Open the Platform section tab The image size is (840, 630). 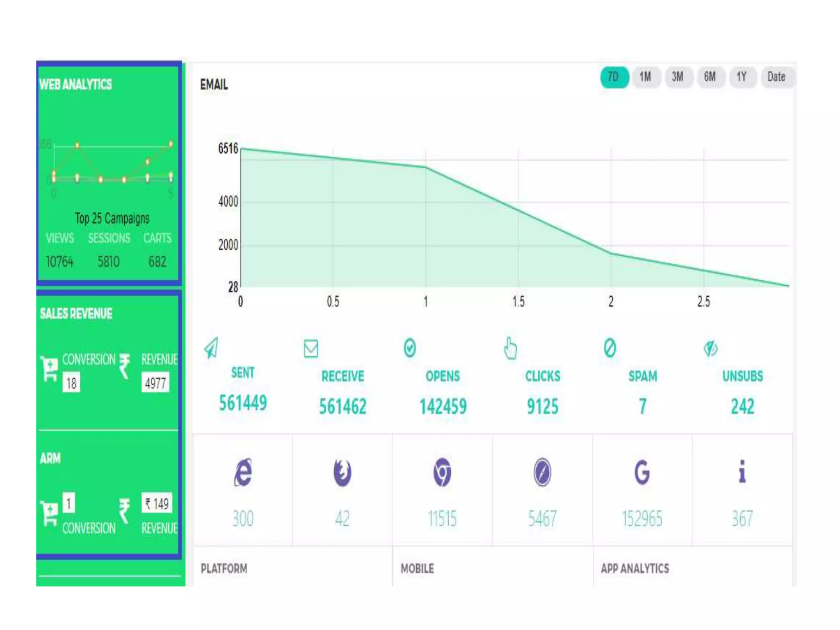point(224,568)
